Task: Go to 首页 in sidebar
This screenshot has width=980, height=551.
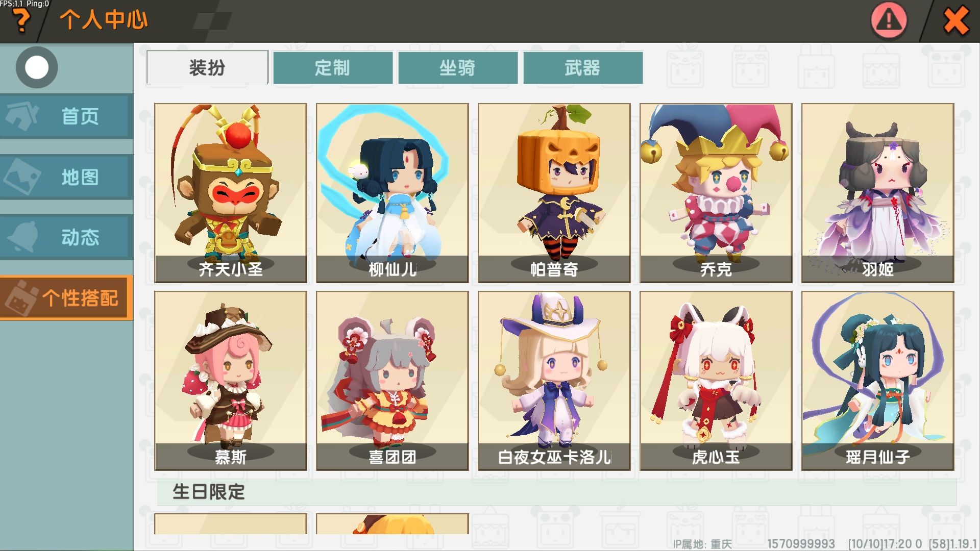Action: click(x=66, y=116)
